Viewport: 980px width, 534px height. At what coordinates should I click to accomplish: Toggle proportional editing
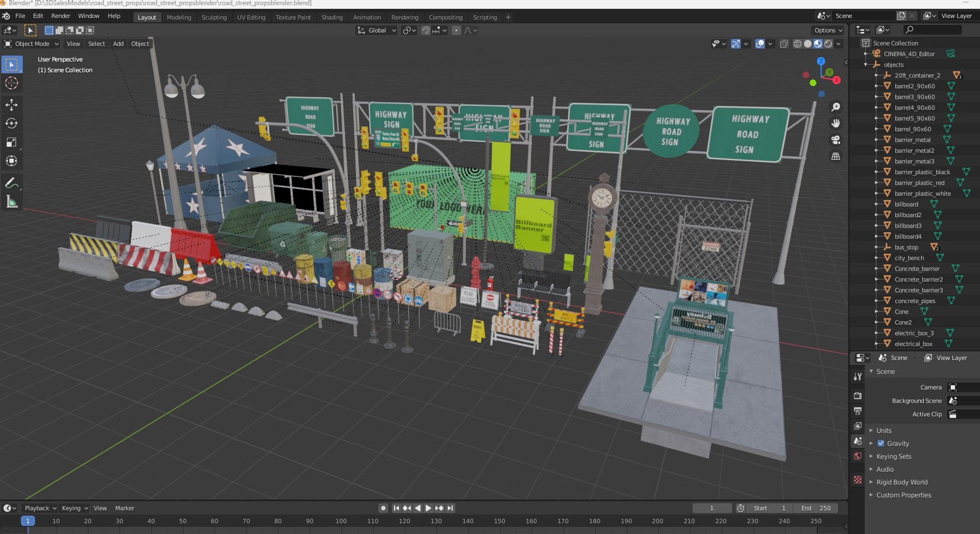click(456, 31)
